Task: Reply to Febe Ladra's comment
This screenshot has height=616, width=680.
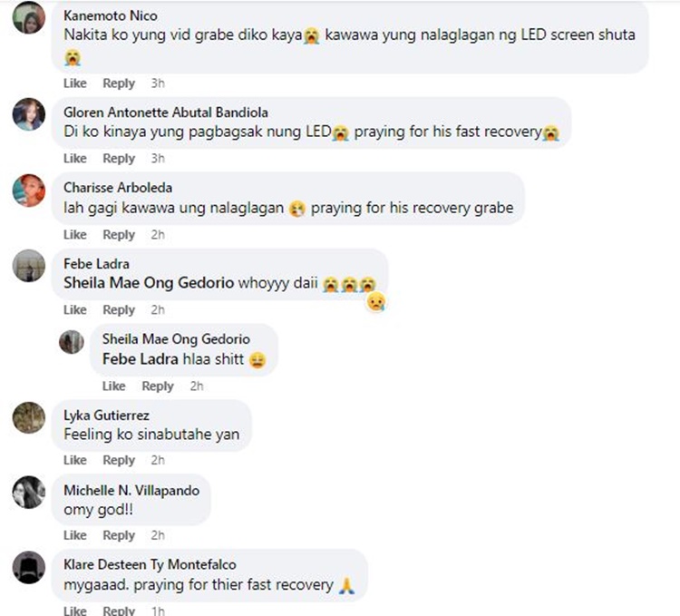Action: [119, 309]
